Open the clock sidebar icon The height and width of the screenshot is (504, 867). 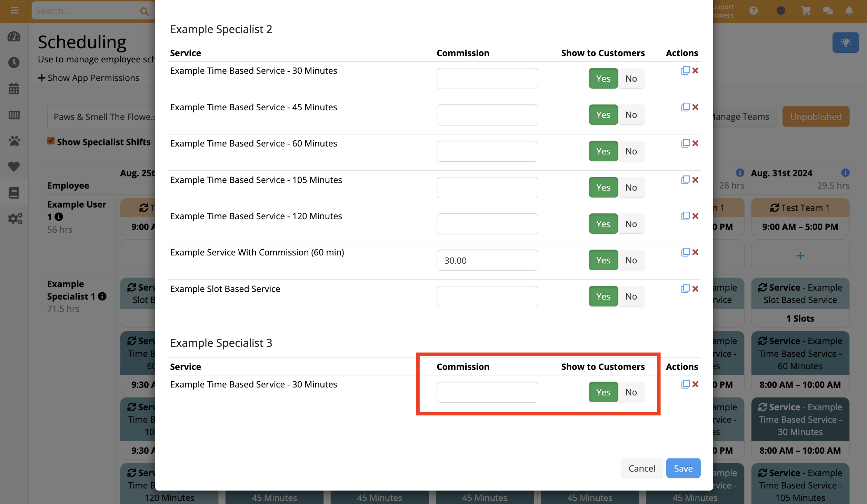pyautogui.click(x=14, y=62)
